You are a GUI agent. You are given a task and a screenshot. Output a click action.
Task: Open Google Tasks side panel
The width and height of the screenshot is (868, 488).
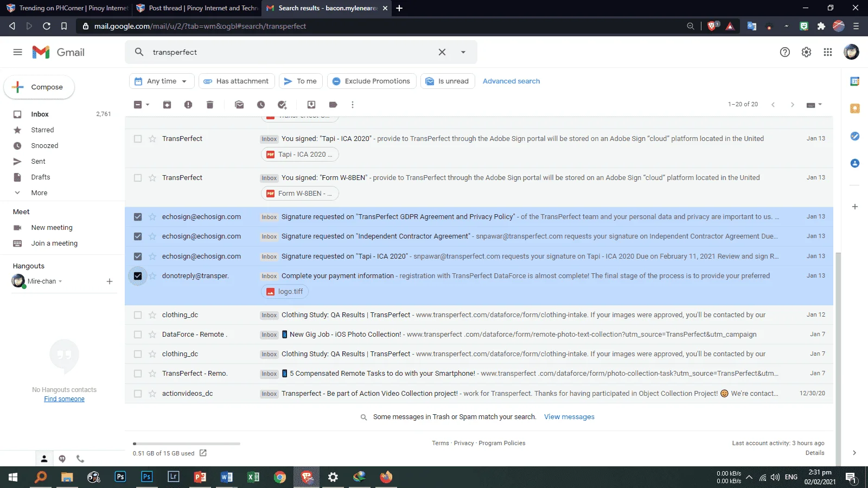855,136
